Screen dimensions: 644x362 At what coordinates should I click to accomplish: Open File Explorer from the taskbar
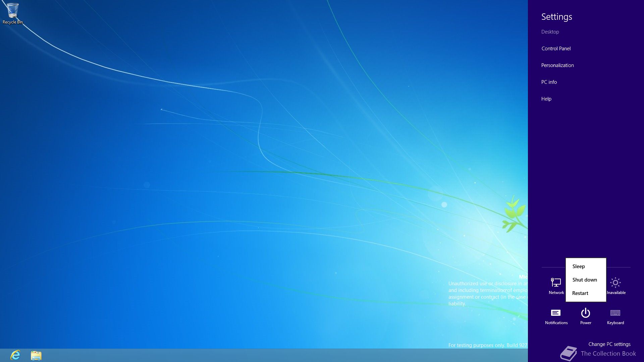tap(36, 355)
